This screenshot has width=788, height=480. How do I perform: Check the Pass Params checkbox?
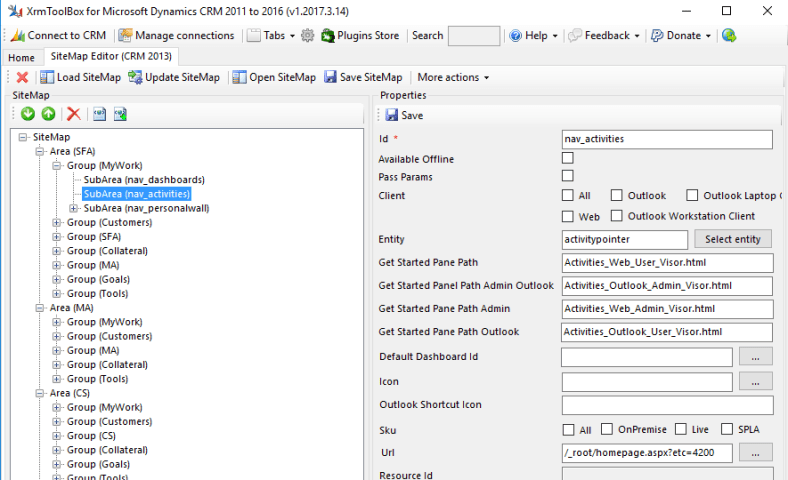click(568, 176)
